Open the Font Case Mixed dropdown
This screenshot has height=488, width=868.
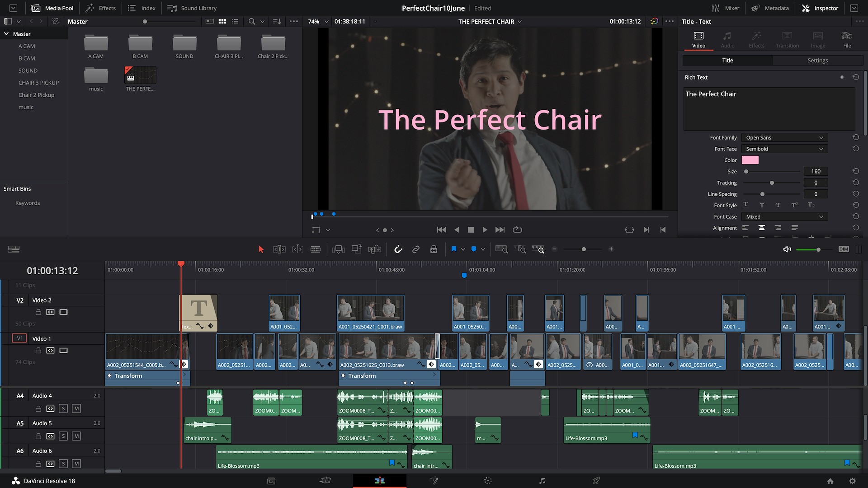[x=784, y=216]
